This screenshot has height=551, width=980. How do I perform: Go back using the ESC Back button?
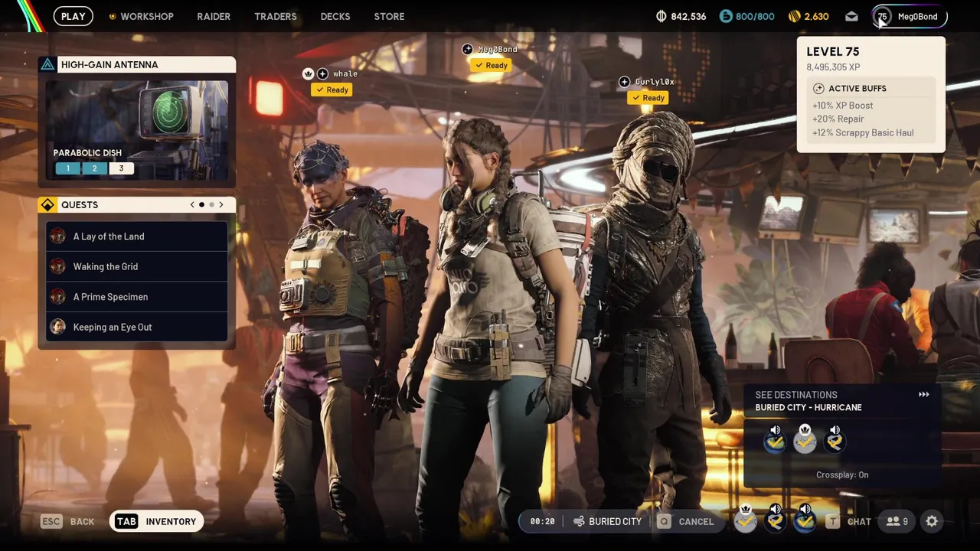coord(68,522)
